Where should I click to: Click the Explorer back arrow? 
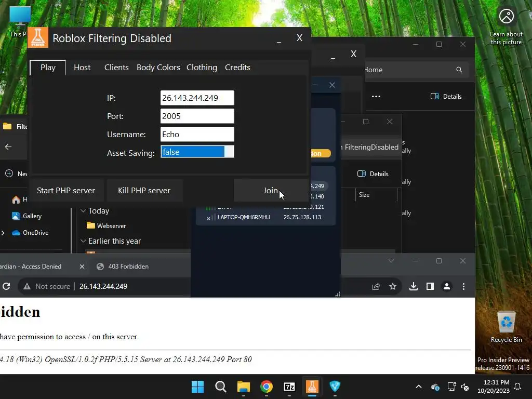coord(8,147)
